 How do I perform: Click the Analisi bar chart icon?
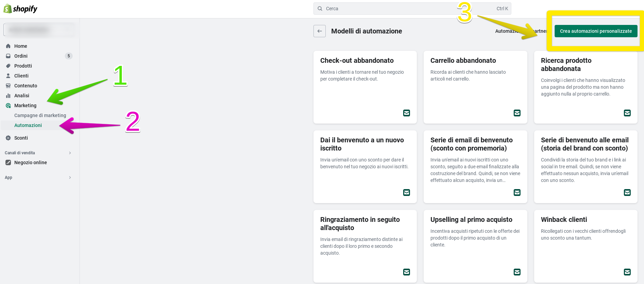coord(8,96)
